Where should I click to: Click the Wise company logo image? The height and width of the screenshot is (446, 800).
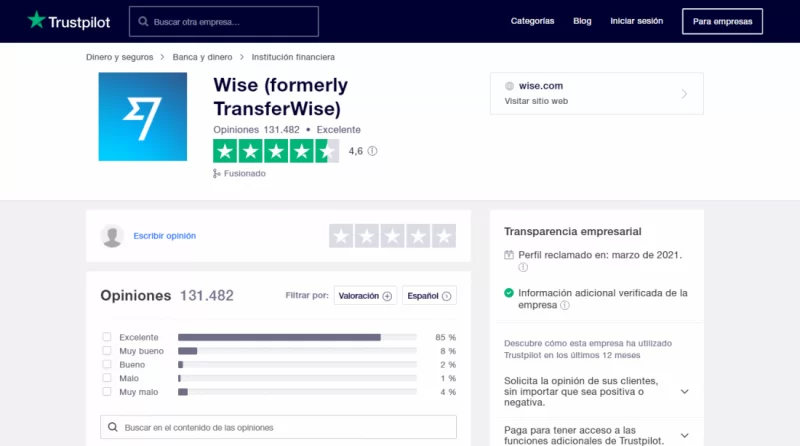pyautogui.click(x=142, y=116)
